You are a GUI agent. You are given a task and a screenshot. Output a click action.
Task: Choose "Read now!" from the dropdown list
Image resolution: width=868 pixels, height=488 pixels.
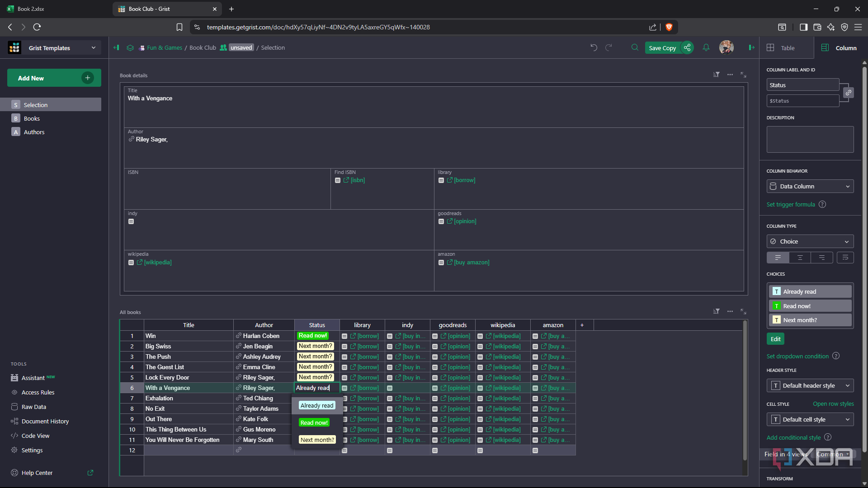[x=314, y=422]
